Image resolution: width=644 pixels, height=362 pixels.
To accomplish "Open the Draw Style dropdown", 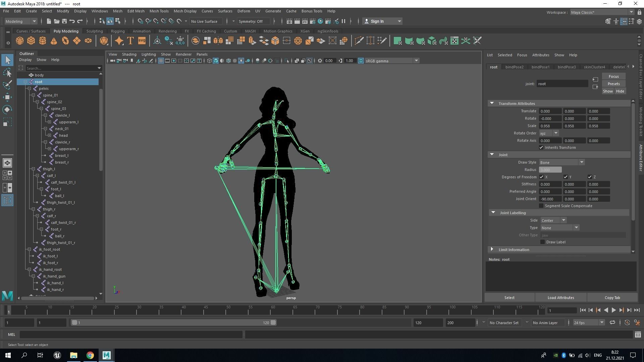I will (562, 162).
